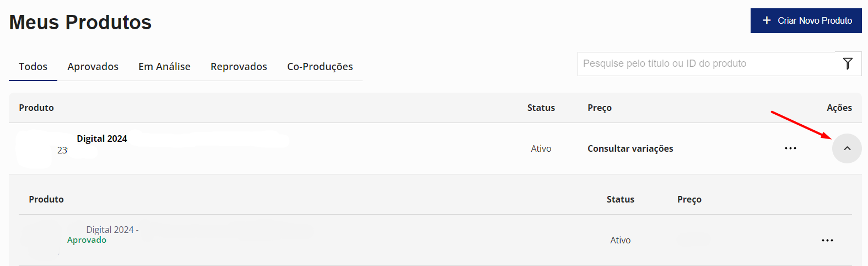Viewport: 868px width, 266px height.
Task: Open the Digital 2024 product title
Action: click(x=102, y=139)
